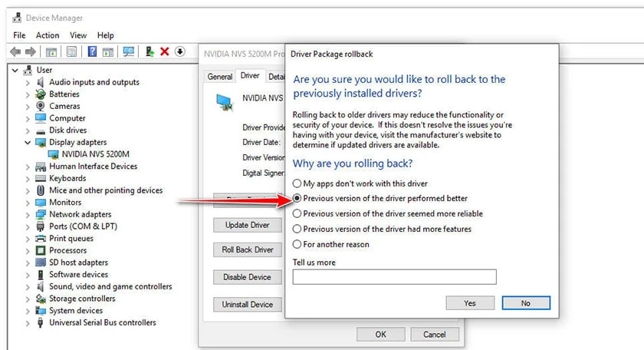Click the Network adapters icon

tap(40, 214)
